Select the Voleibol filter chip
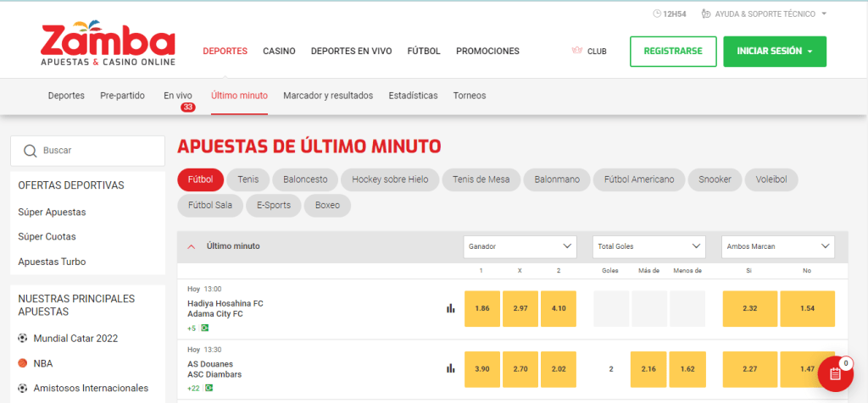The image size is (868, 403). pyautogui.click(x=771, y=179)
